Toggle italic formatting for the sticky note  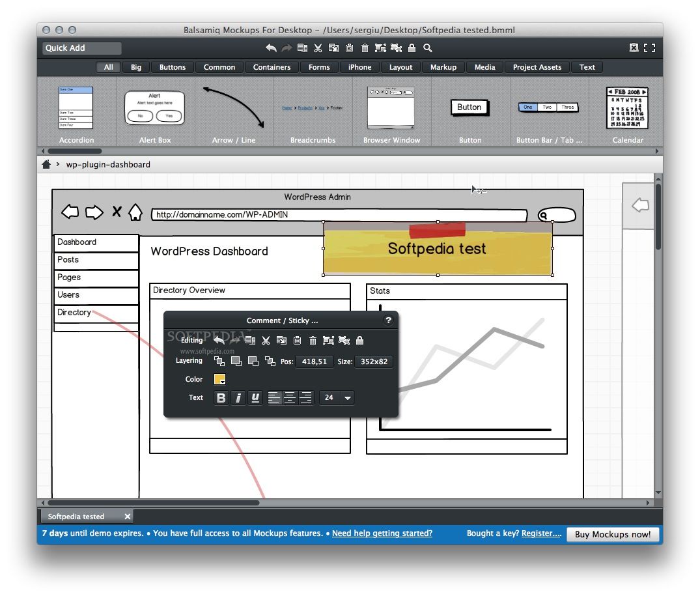pyautogui.click(x=238, y=398)
